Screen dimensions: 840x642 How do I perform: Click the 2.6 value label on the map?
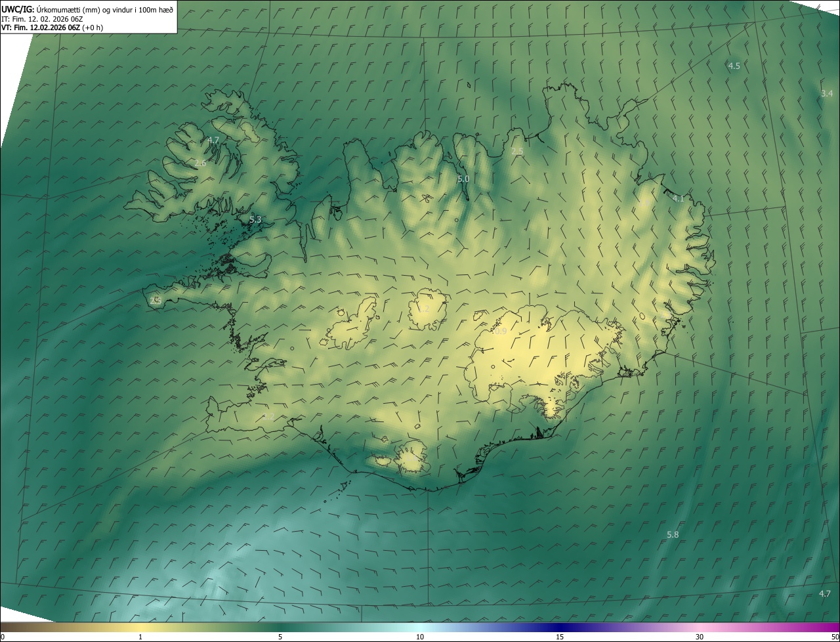pyautogui.click(x=200, y=163)
